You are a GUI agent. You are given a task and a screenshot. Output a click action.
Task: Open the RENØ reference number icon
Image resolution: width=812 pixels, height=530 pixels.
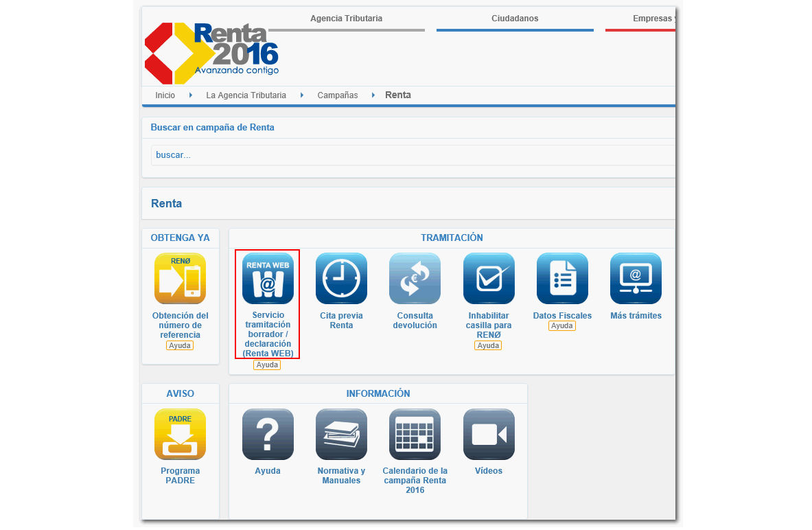point(181,278)
